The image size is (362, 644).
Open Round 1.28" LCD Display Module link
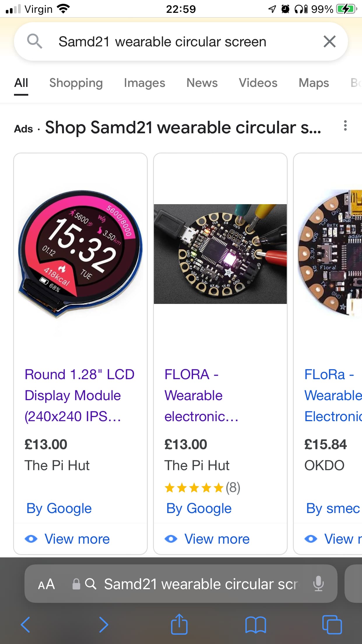pos(79,395)
